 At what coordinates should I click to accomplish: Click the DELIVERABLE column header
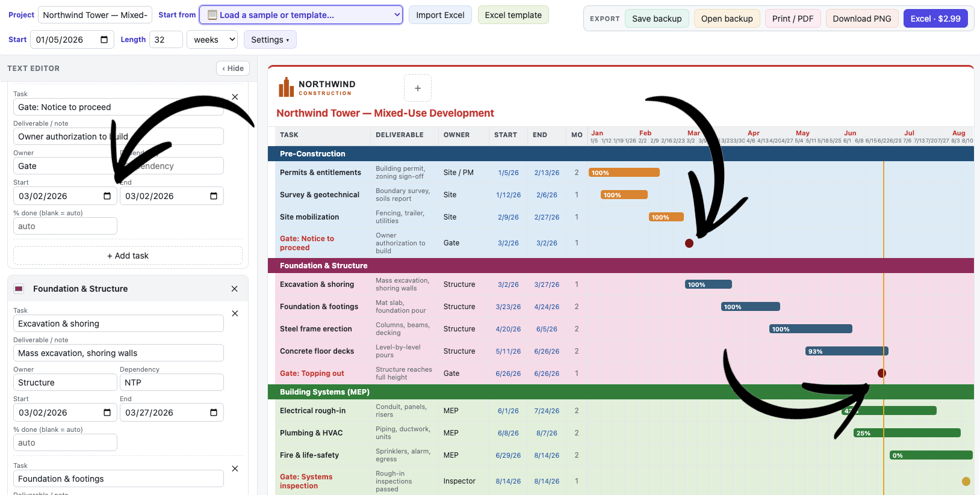400,135
